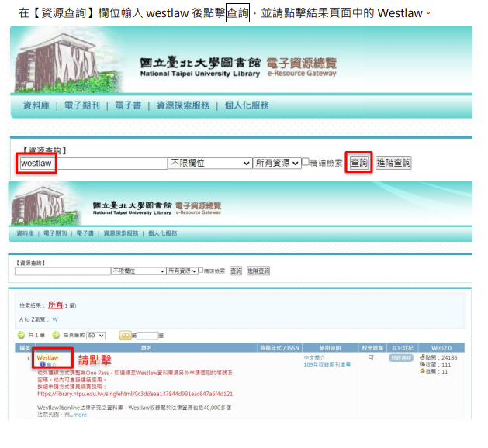Click 查詢 button beside westlaw search box
488x448 pixels.
[x=358, y=163]
